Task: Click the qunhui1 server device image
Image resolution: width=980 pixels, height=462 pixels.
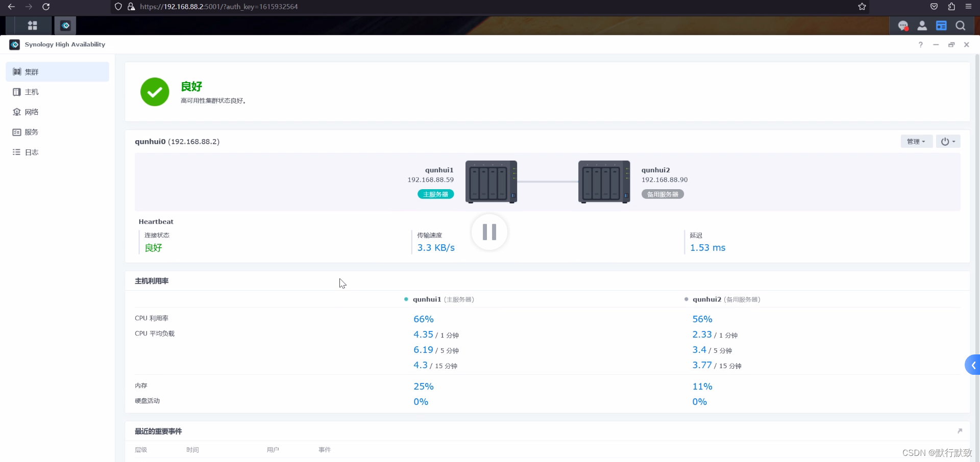Action: click(491, 182)
